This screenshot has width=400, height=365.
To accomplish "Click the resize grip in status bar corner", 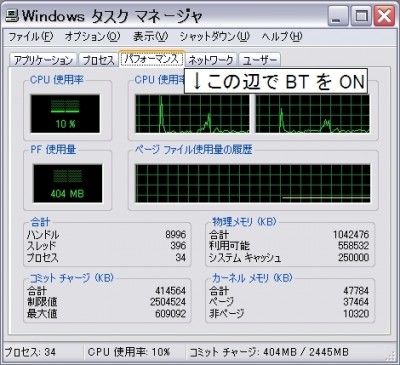I will click(390, 356).
